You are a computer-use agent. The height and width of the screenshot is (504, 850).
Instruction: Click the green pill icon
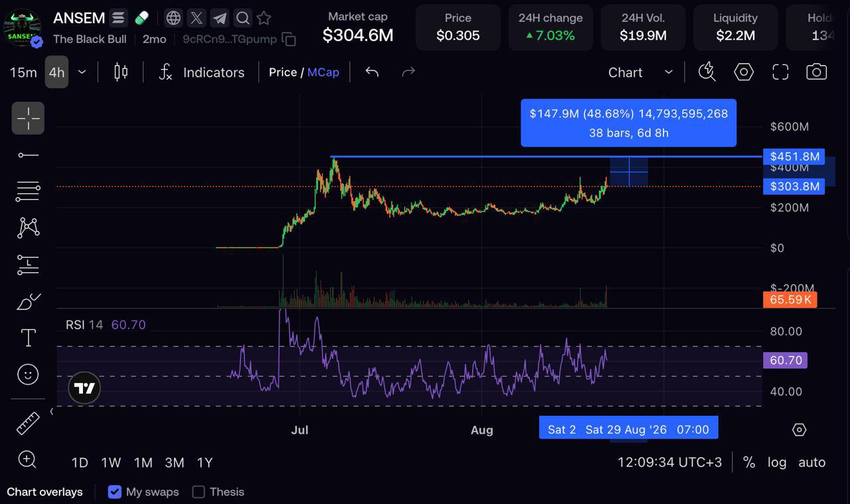coord(141,18)
